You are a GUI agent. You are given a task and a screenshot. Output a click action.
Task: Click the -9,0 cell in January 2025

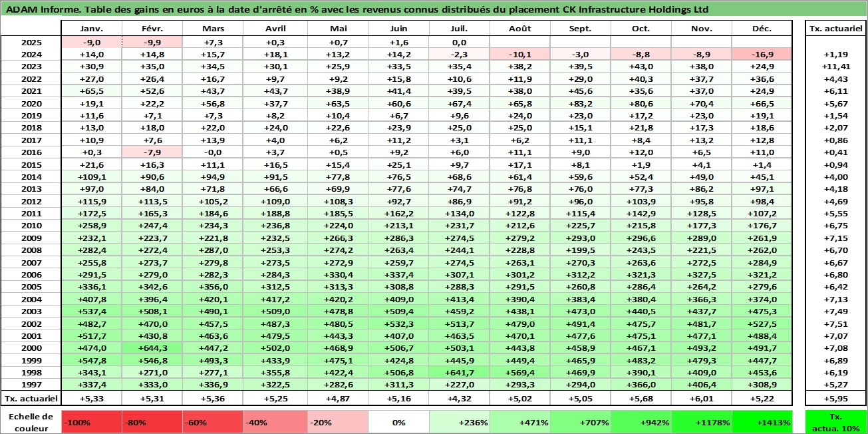coord(91,42)
